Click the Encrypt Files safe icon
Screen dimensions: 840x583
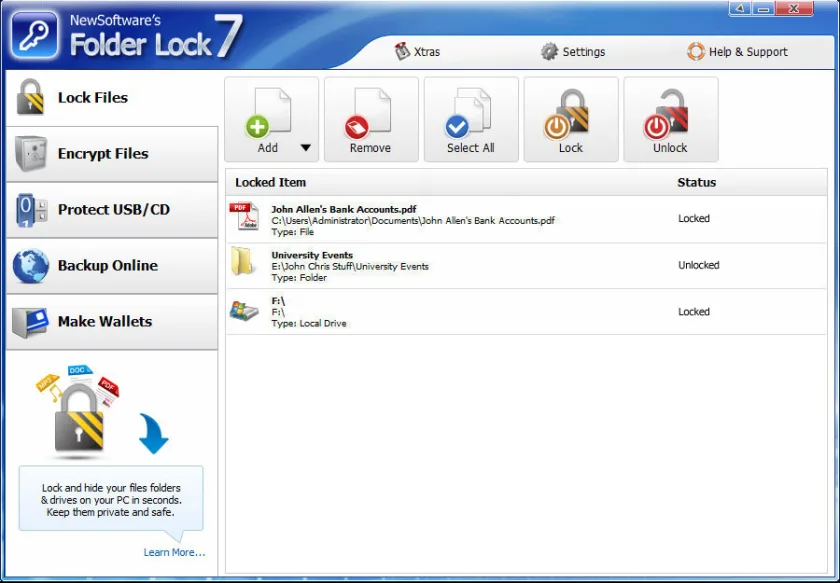pos(31,153)
